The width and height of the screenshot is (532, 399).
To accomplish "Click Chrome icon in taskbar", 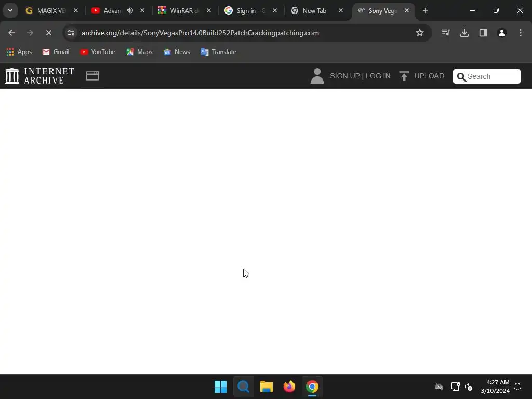I will pyautogui.click(x=312, y=387).
